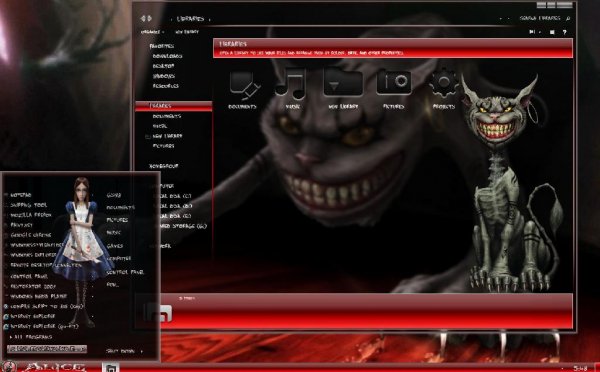Open the Pictures library camera icon
The width and height of the screenshot is (600, 372).
(394, 82)
